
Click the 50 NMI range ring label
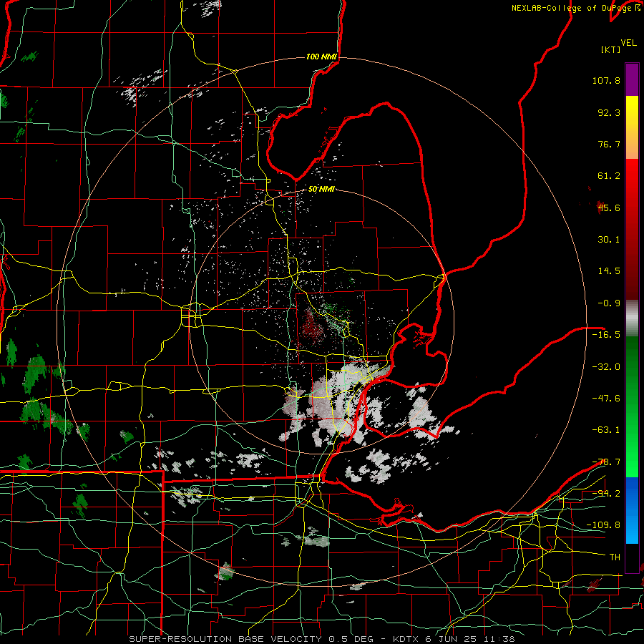[321, 189]
